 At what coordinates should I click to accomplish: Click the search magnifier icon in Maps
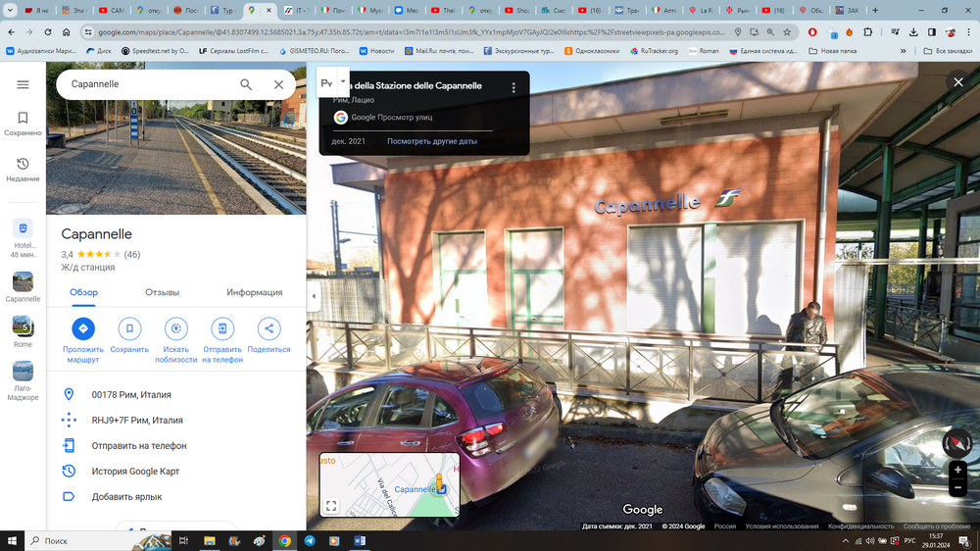(x=246, y=84)
